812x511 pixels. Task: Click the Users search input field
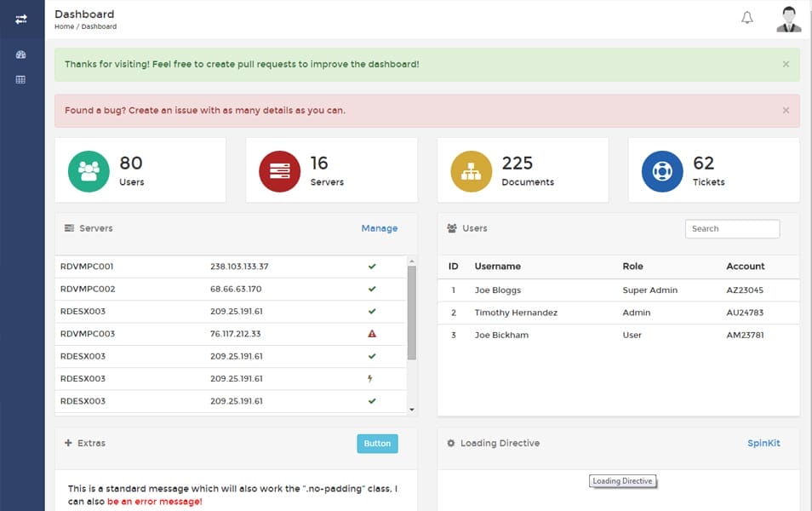(x=732, y=229)
